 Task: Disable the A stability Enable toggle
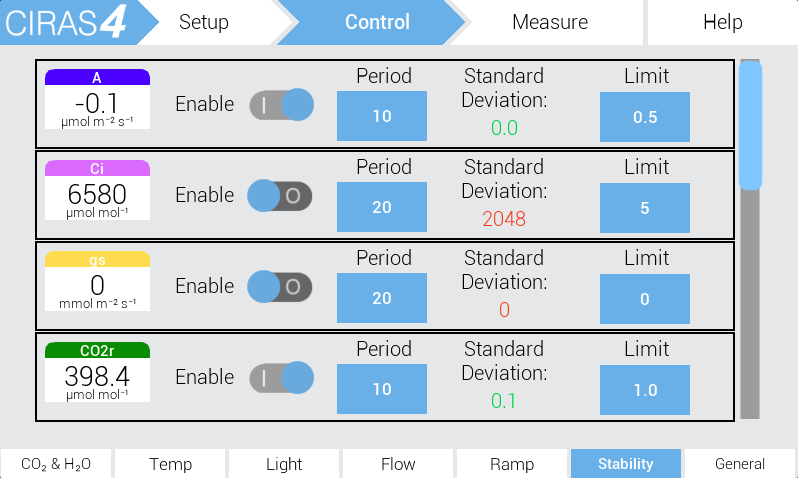[x=281, y=105]
